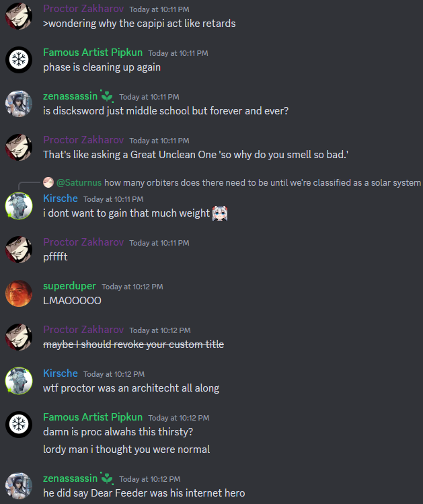Open zenassassin's avatar on the last message
The image size is (423, 504).
click(x=19, y=486)
